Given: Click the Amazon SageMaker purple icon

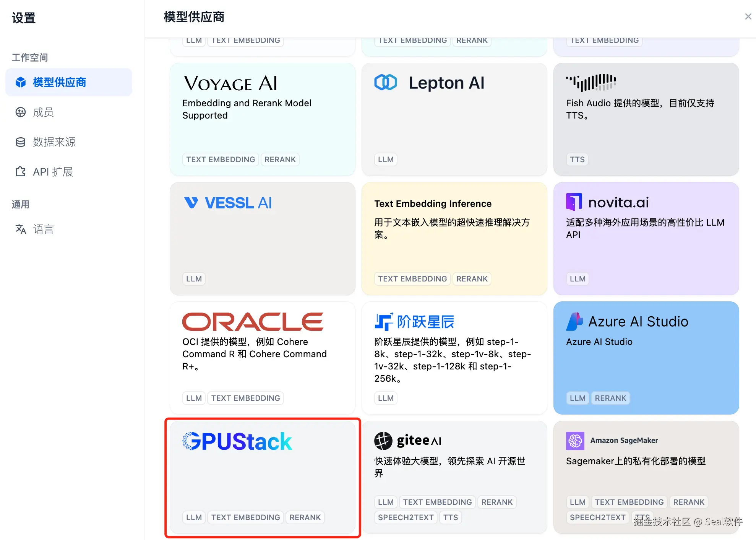Looking at the screenshot, I should coord(575,441).
